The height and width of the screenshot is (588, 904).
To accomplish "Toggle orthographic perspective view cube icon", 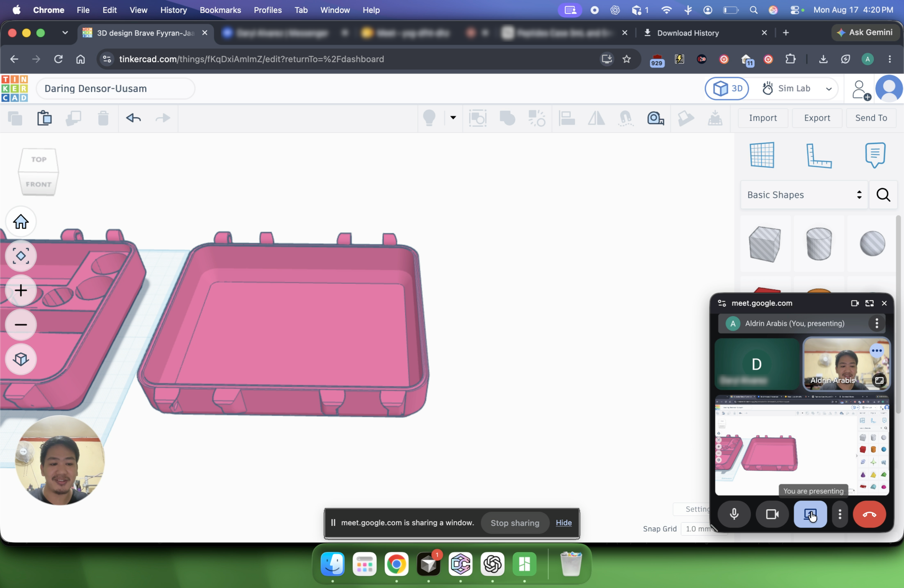I will (x=21, y=359).
